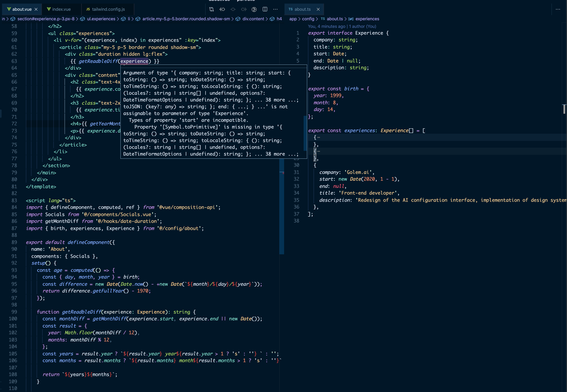567x392 pixels.
Task: Click the TS icon in the about.ts breadcrumb
Action: [323, 19]
